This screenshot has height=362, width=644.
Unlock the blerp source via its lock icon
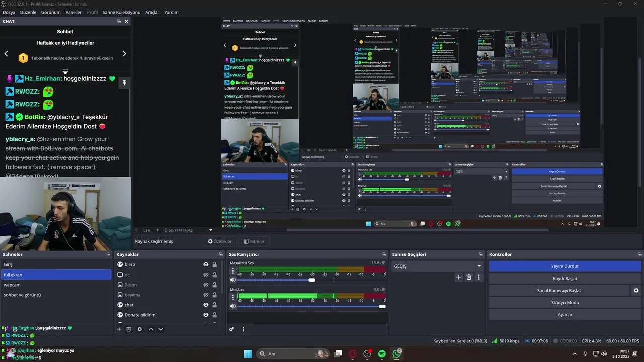[x=214, y=264]
